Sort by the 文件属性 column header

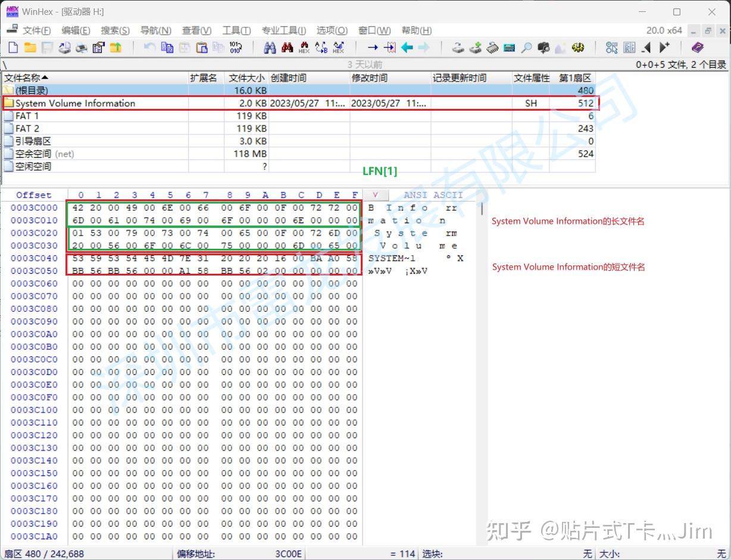pos(532,78)
